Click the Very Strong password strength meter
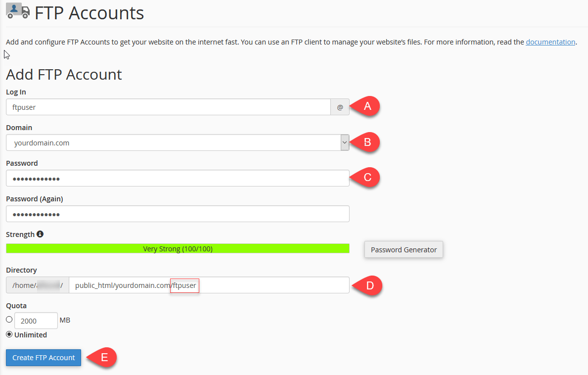The image size is (588, 375). [177, 248]
